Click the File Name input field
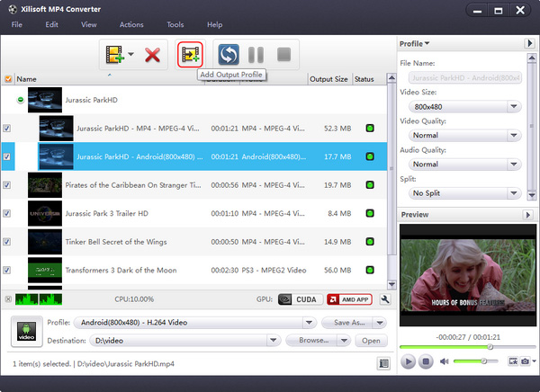Viewport: 540px width, 392px height. 465,78
